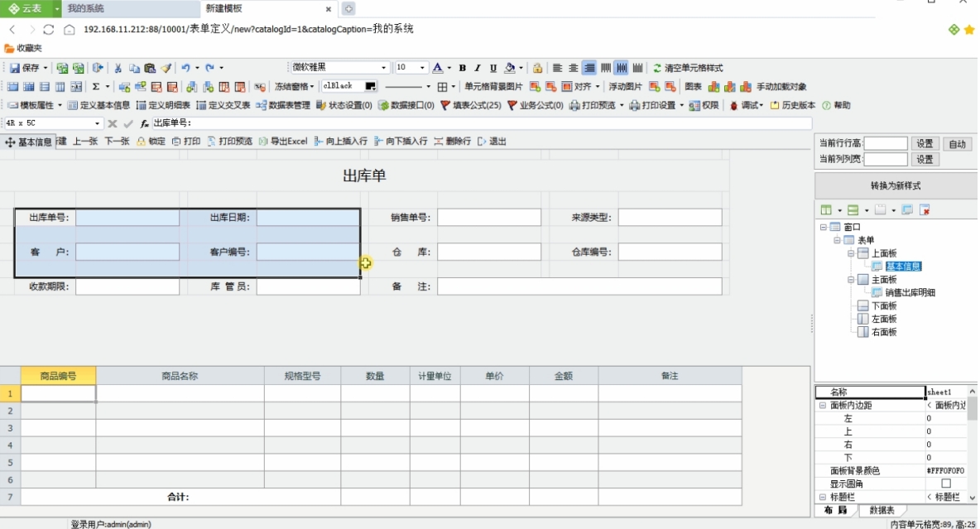Toggle italic formatting icon
This screenshot has width=980, height=529.
point(478,68)
